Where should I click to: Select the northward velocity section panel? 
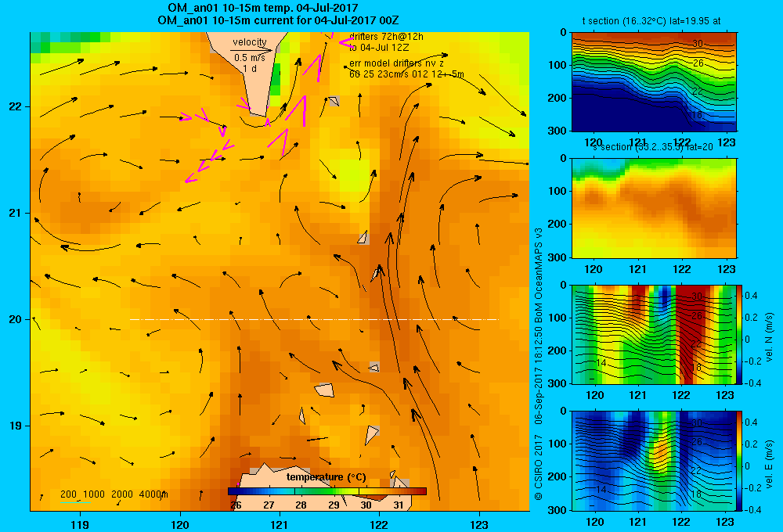(x=654, y=334)
